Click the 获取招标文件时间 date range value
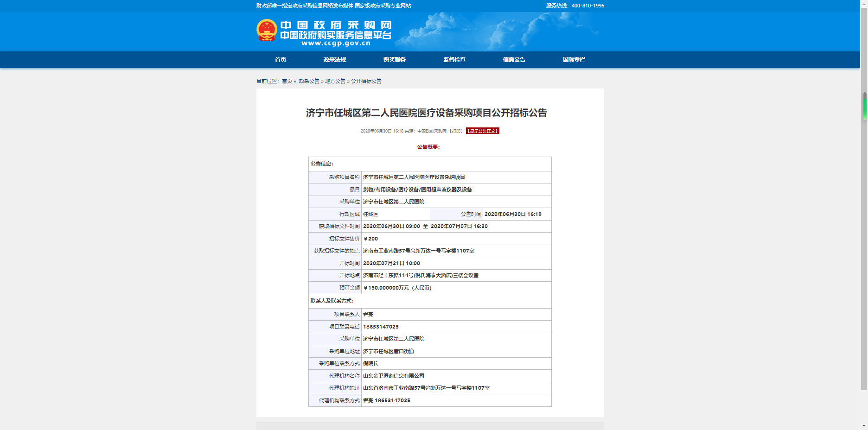This screenshot has width=868, height=430. tap(425, 226)
